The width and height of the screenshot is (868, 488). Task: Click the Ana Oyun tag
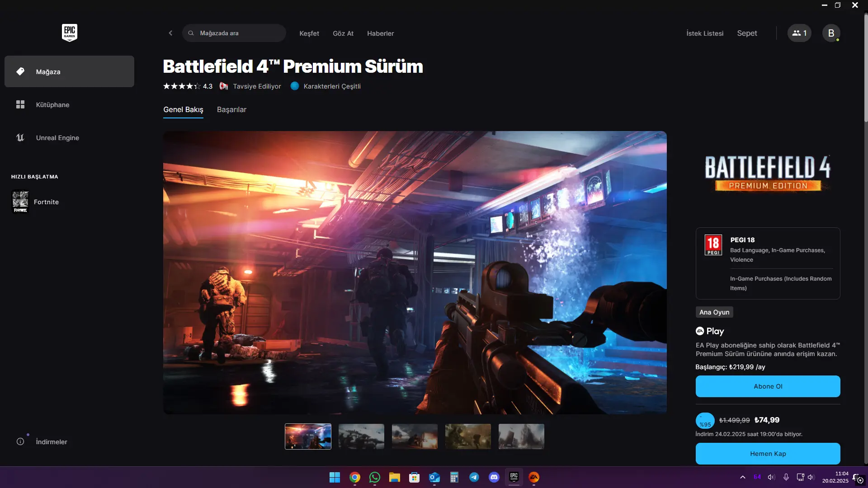[x=714, y=312]
